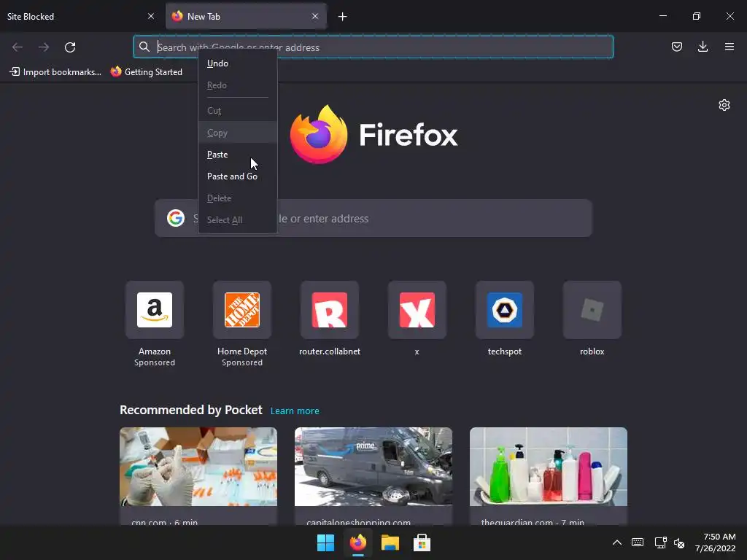Screen dimensions: 747x560
Task: Open File Explorer from taskbar
Action: (390, 542)
